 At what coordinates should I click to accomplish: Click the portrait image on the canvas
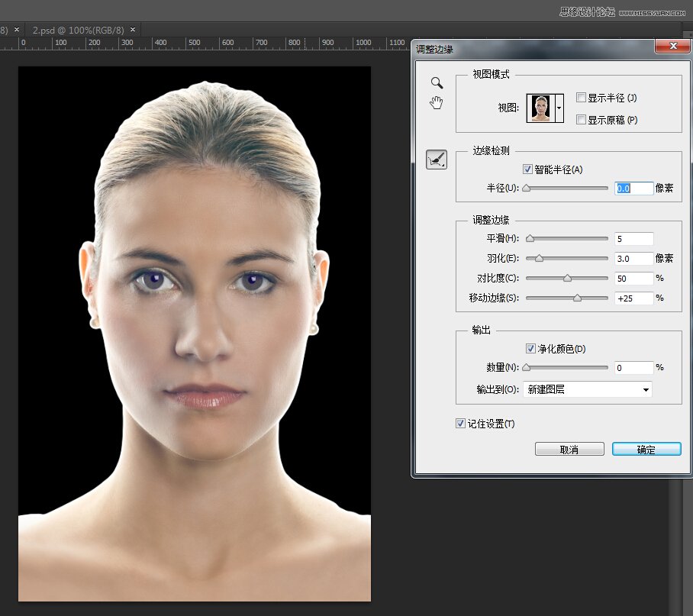click(195, 334)
